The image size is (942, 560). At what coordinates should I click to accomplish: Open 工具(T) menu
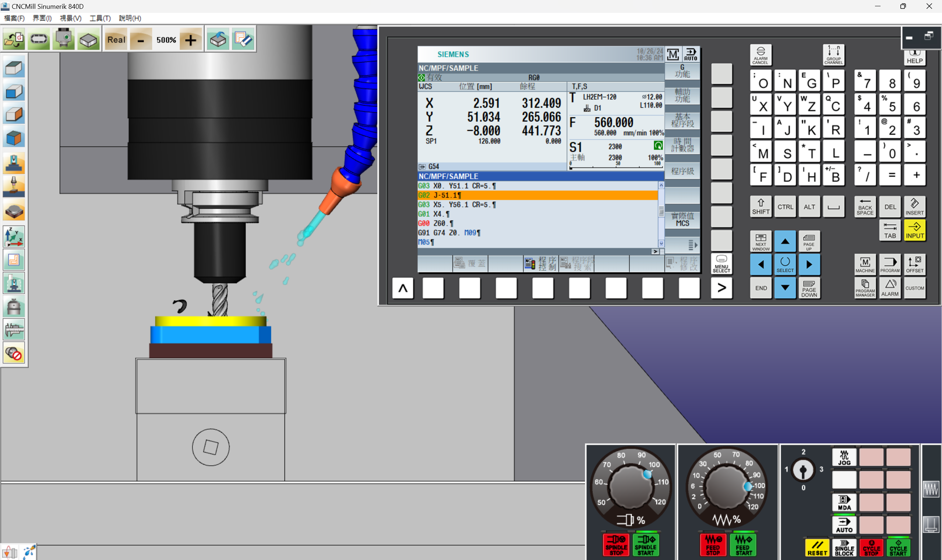click(100, 18)
